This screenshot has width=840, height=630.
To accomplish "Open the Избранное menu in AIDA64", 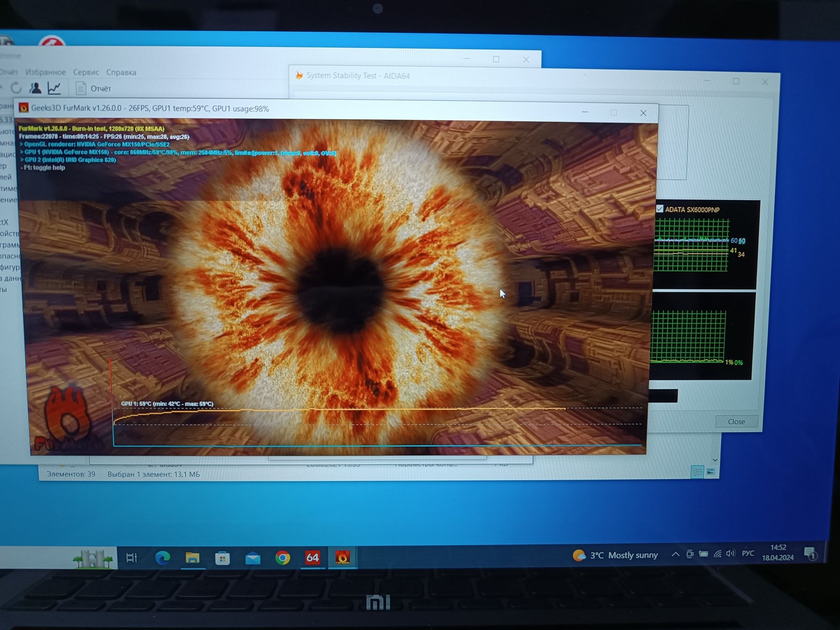I will pyautogui.click(x=45, y=72).
